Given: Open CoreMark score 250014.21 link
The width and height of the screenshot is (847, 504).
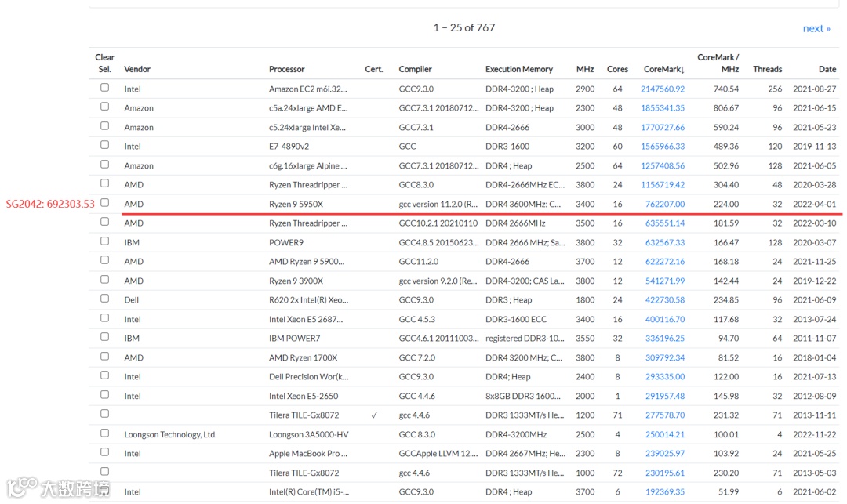Looking at the screenshot, I should coord(665,434).
